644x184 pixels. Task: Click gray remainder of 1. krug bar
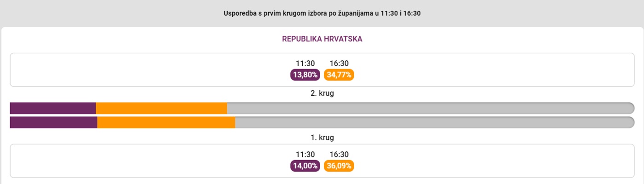tap(435, 122)
